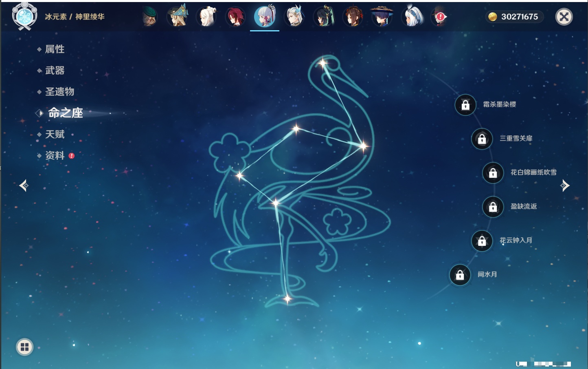Open the grid menu button at bottom left
This screenshot has width=588, height=369.
24,347
